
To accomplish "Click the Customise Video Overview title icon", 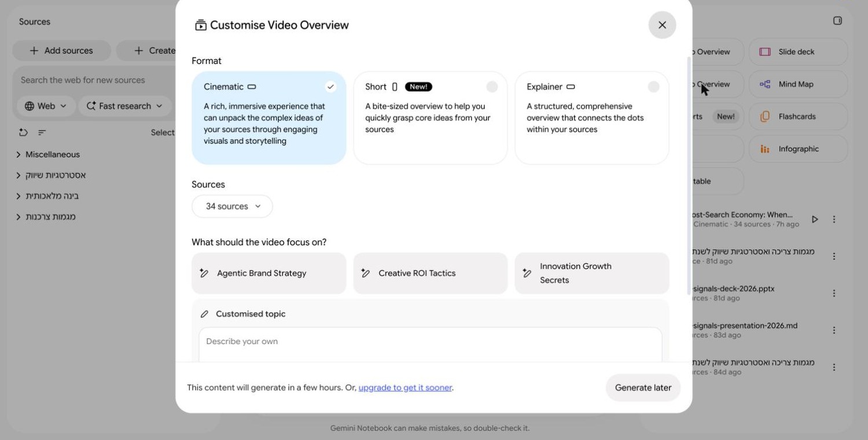I will (201, 25).
